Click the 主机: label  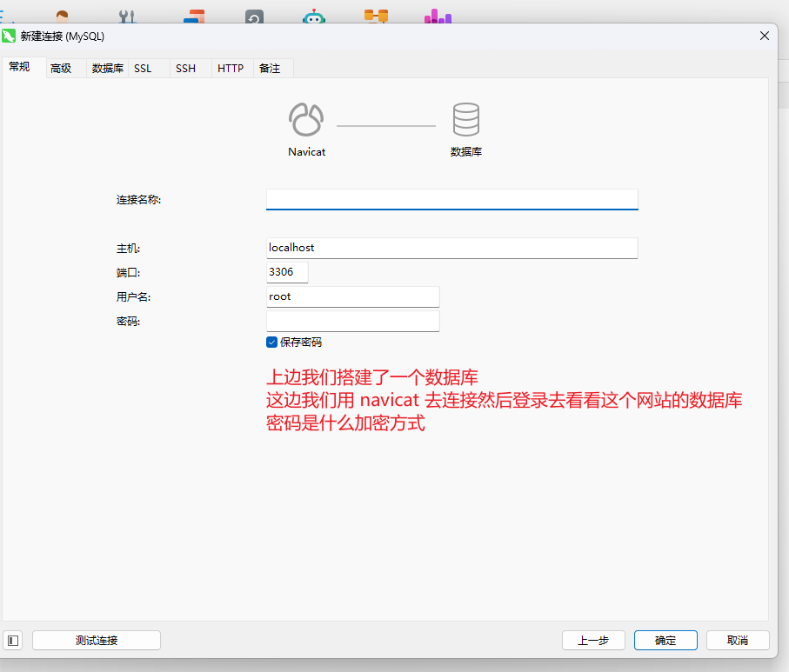tap(129, 249)
